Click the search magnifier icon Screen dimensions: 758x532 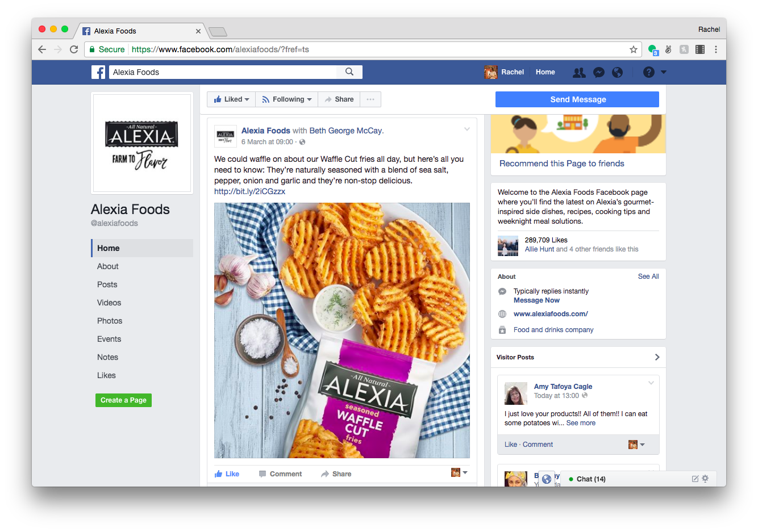[349, 72]
